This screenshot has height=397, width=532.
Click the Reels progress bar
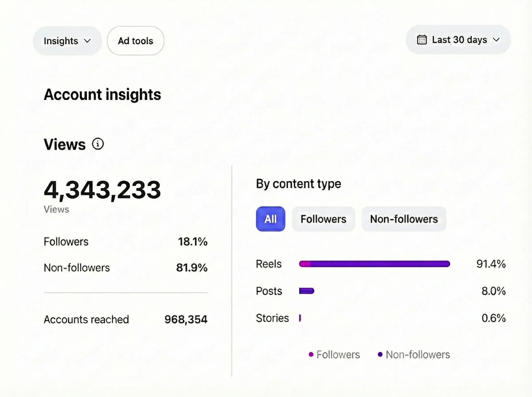[x=374, y=264]
